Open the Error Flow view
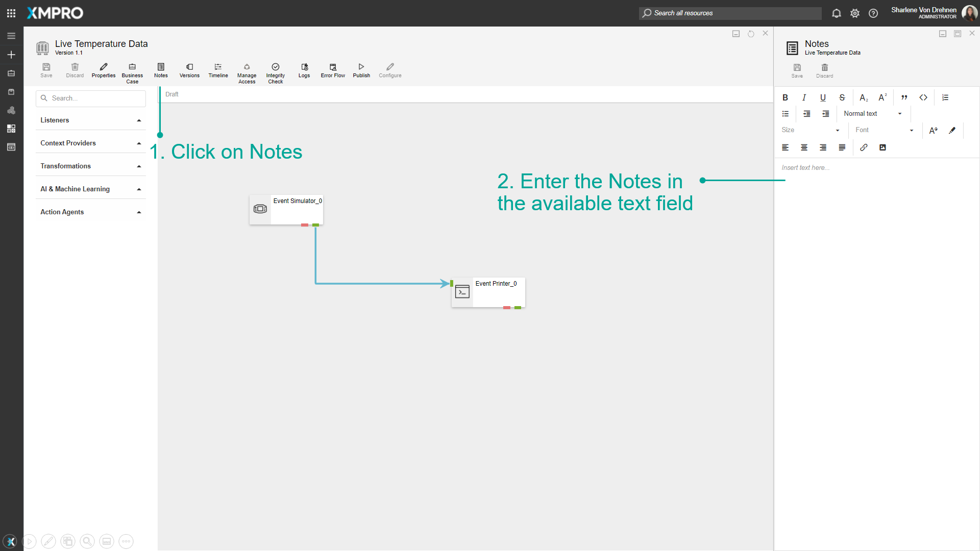The image size is (980, 551). pos(332,70)
